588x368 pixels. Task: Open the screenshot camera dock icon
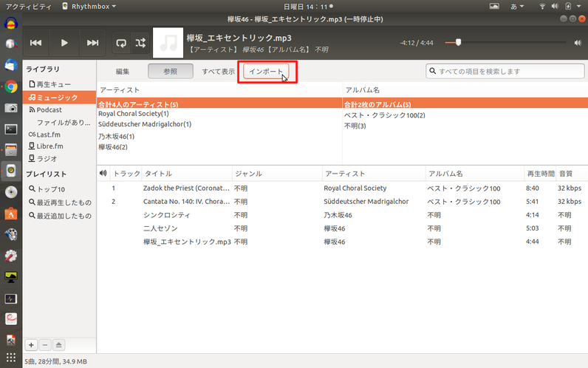[11, 109]
